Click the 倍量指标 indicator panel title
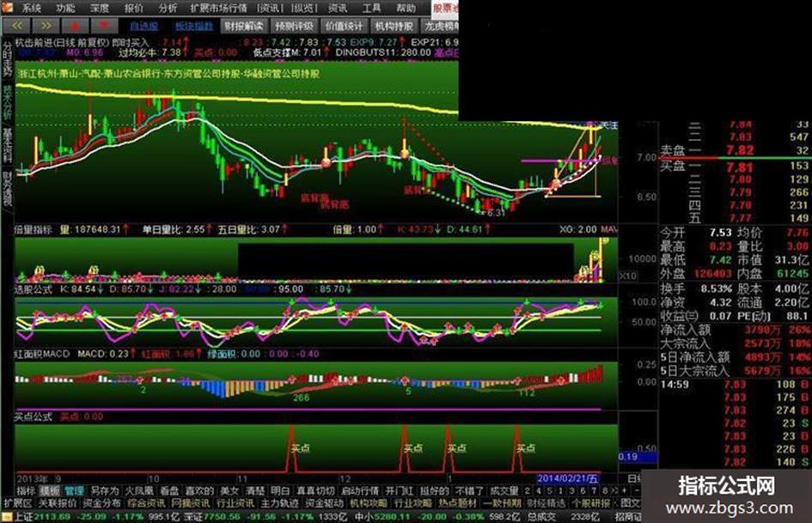The height and width of the screenshot is (523, 812). [34, 229]
